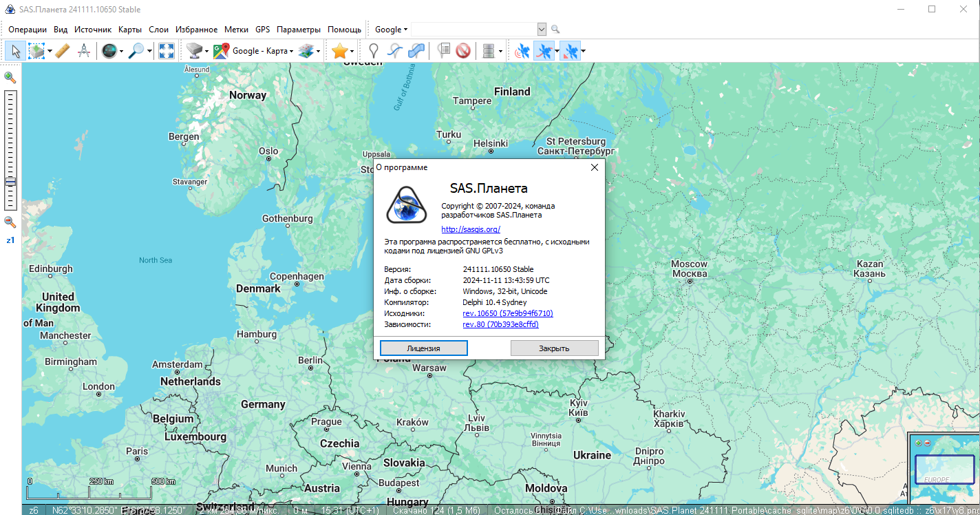Viewport: 980px width, 515px height.
Task: Open the Операции menu
Action: click(28, 30)
